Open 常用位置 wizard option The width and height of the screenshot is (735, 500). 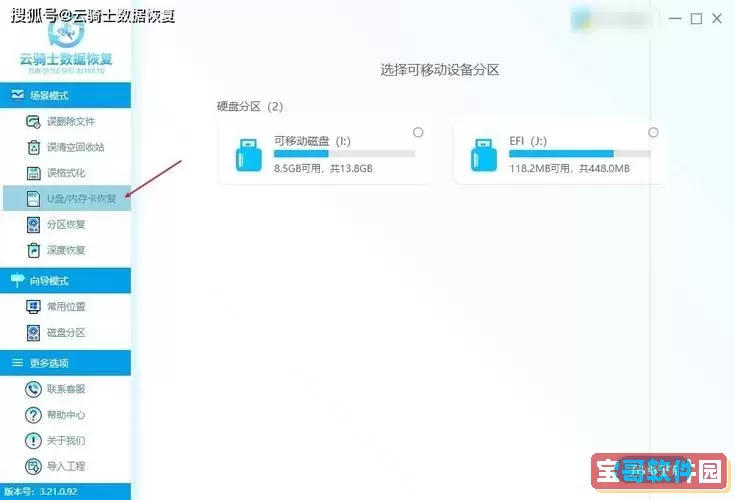point(66,307)
